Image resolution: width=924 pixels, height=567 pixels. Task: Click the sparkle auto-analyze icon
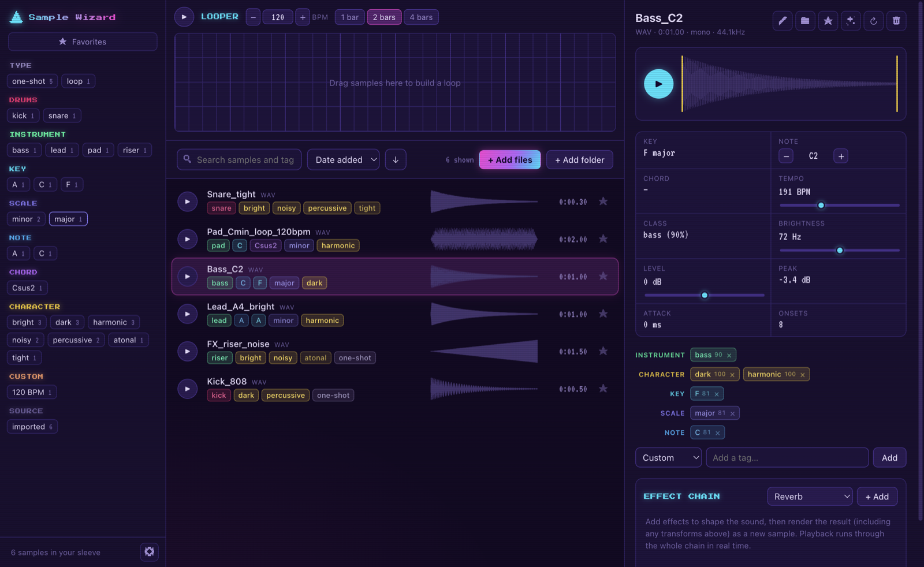click(x=851, y=21)
